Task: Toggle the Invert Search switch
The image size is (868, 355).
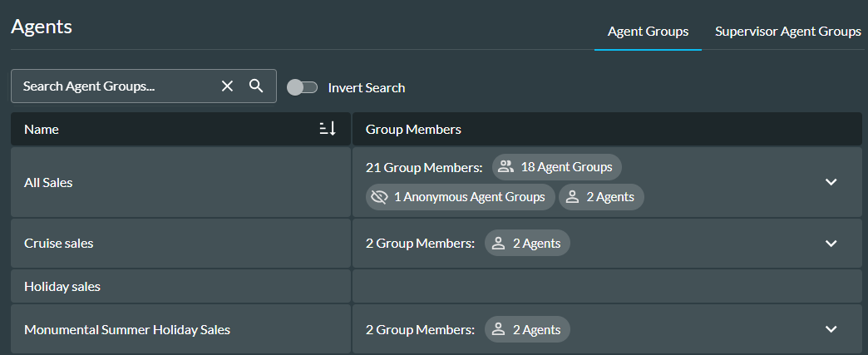Action: (302, 87)
